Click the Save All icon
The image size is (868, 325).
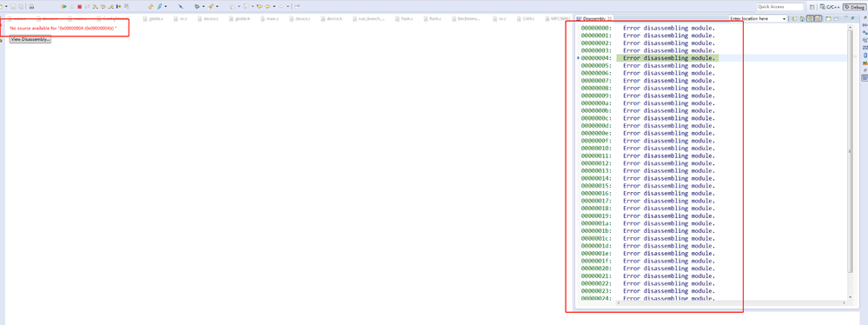(21, 7)
